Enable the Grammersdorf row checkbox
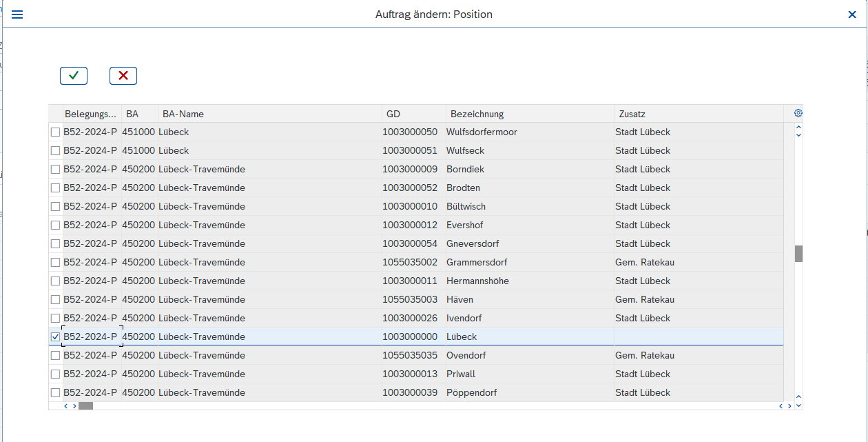 pos(56,263)
